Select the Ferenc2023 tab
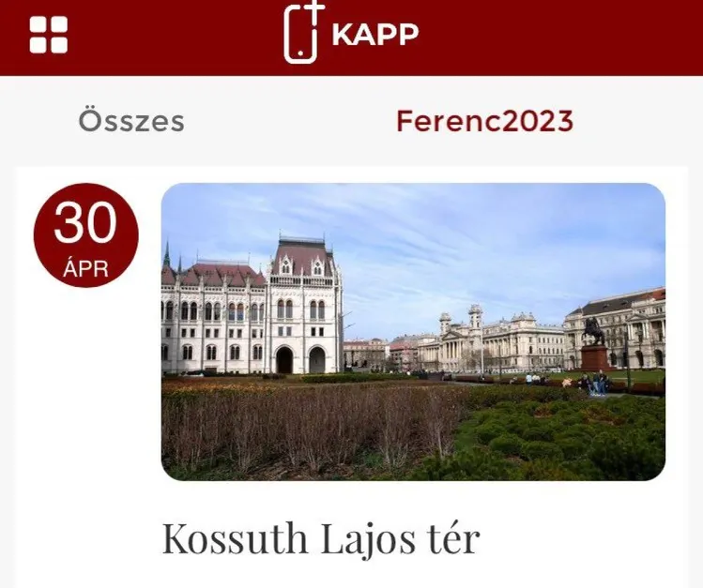 pos(484,121)
